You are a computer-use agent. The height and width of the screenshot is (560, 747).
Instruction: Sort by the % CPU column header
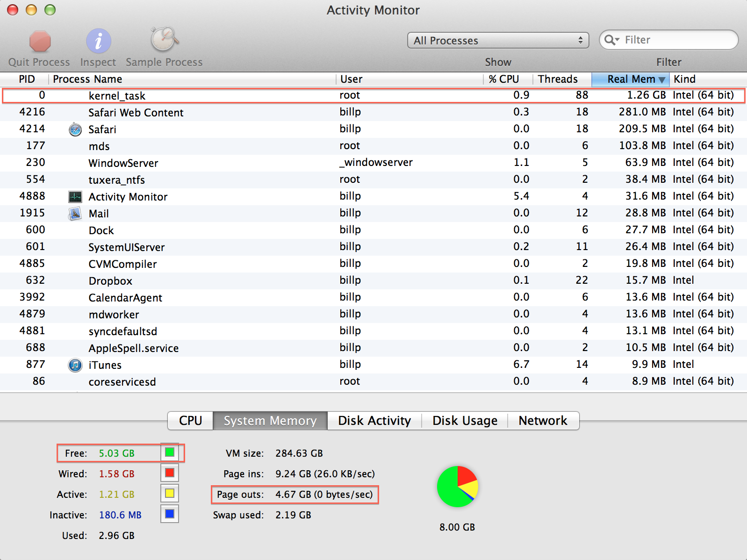point(508,79)
